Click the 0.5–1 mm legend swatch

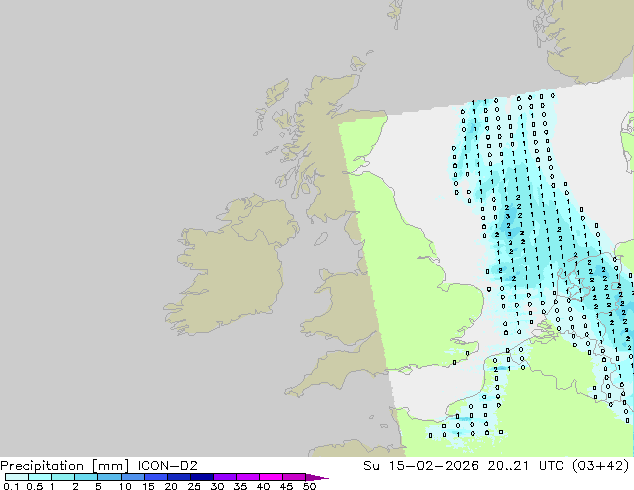pyautogui.click(x=40, y=477)
